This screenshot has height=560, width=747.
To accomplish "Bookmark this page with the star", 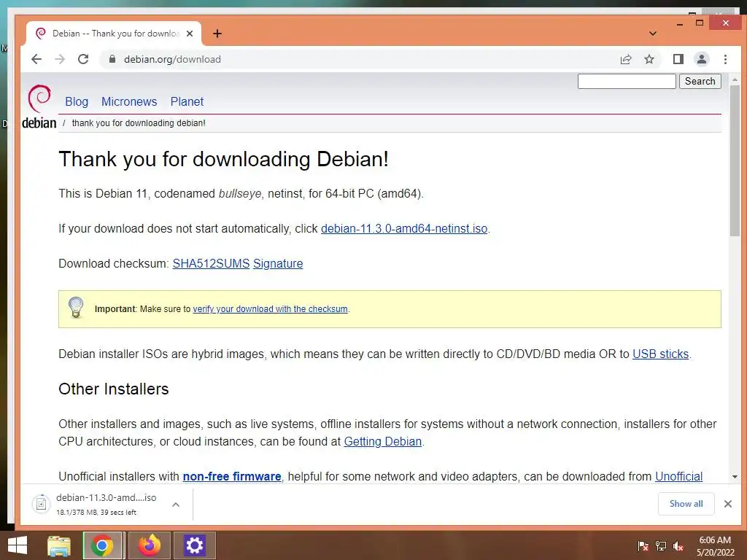I will tap(649, 59).
